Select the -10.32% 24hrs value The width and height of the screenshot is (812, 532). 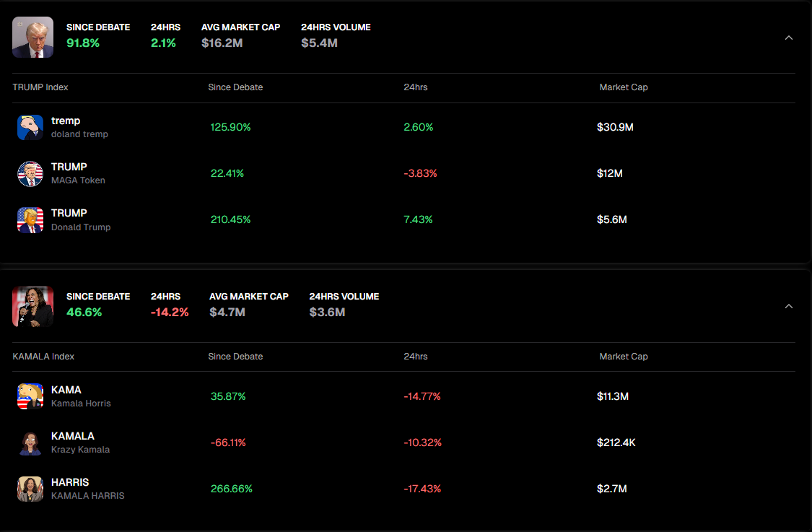pyautogui.click(x=422, y=443)
